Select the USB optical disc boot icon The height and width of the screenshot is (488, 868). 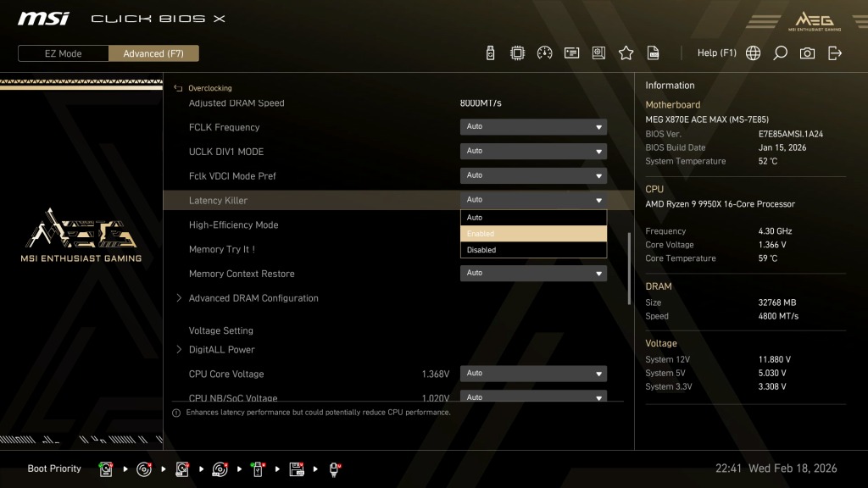[220, 469]
